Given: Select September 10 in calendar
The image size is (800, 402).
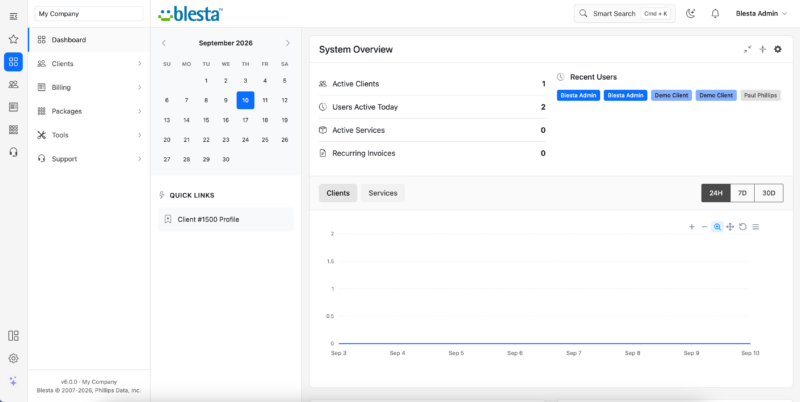Looking at the screenshot, I should (x=245, y=100).
